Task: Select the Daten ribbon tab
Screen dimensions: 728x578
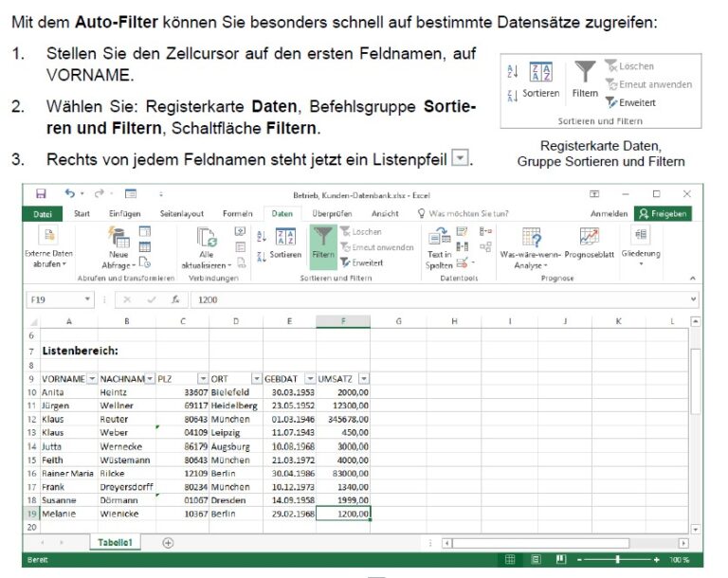Action: pyautogui.click(x=282, y=213)
